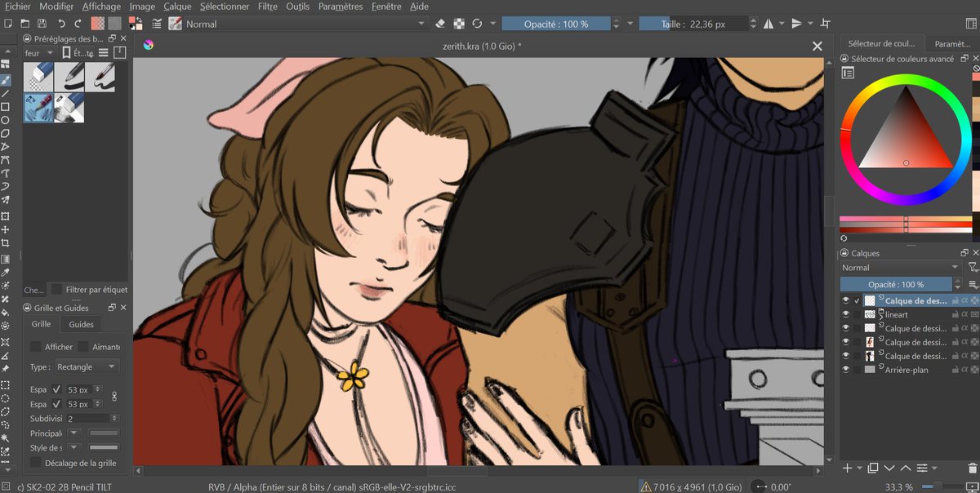Toggle eraser mode in the toolbar
Image resolution: width=980 pixels, height=493 pixels.
pos(441,24)
